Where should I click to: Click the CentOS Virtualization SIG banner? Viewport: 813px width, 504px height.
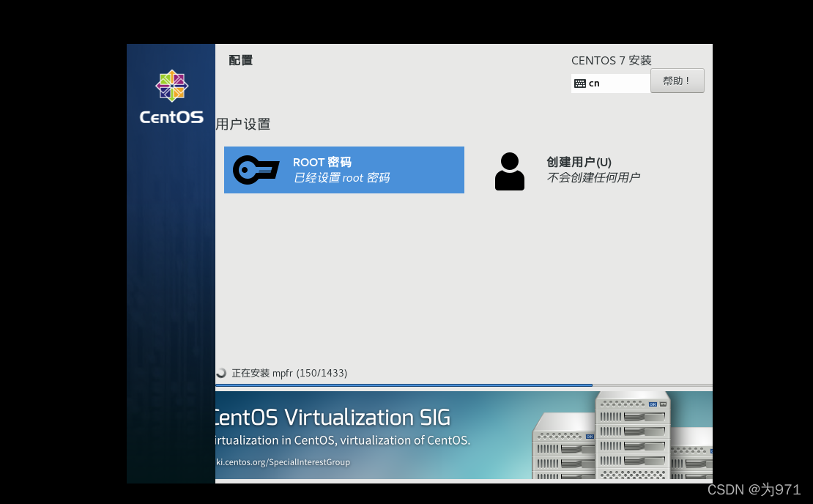[x=464, y=435]
